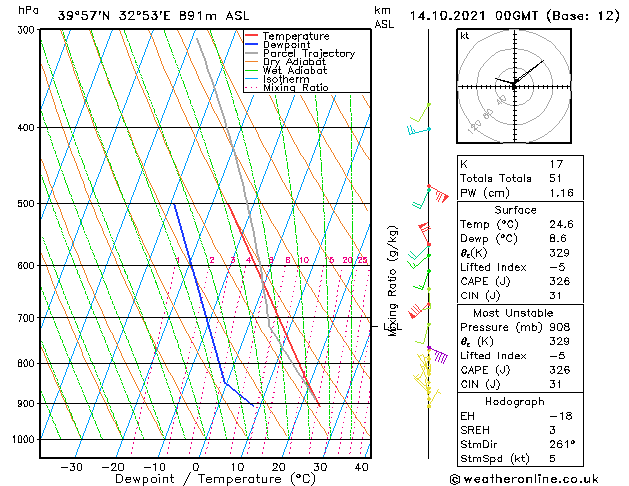Click the PW (cm) value 1.16
Image resolution: width=629 pixels, height=486 pixels.
562,193
